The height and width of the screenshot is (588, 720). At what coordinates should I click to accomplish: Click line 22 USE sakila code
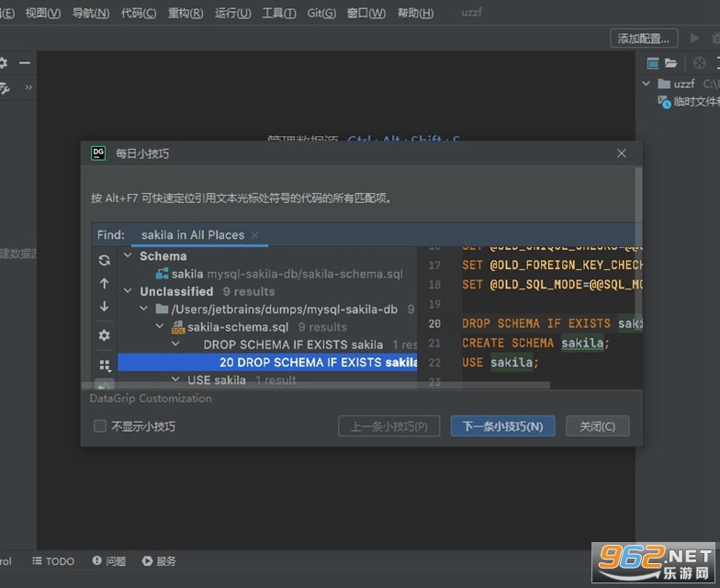pyautogui.click(x=500, y=362)
